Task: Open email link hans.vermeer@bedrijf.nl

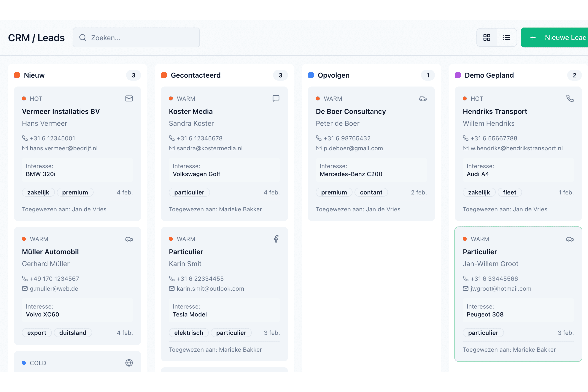Action: click(64, 148)
